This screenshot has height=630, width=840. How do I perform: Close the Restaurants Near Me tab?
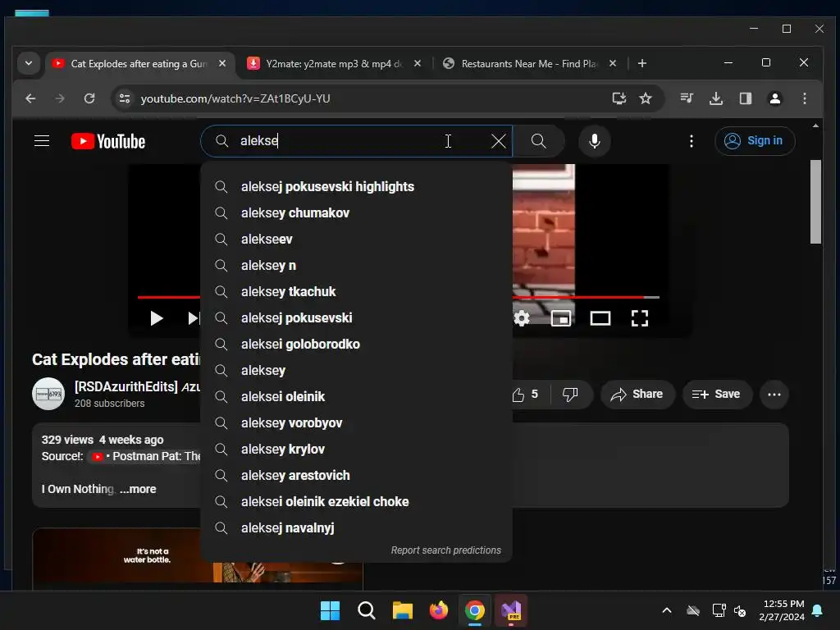pos(613,63)
